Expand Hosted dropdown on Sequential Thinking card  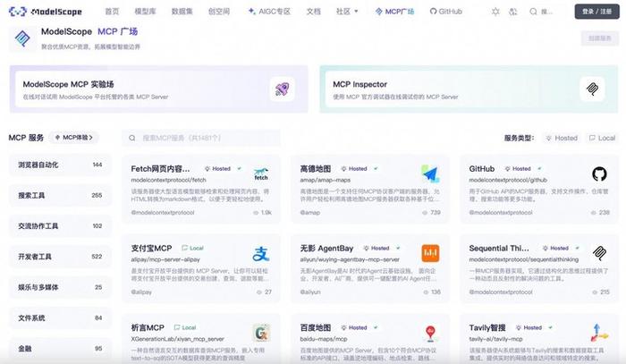[578, 249]
